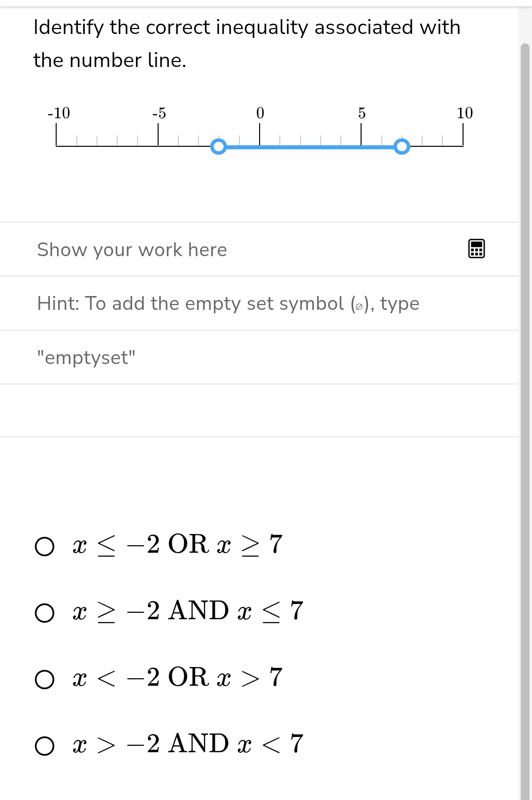The height and width of the screenshot is (800, 532).
Task: Mark radio option x > −2 AND x < 7
Action: [x=45, y=746]
